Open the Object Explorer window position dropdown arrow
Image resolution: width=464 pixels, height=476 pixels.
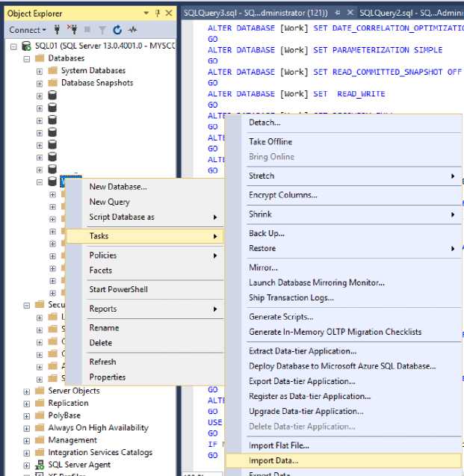(146, 13)
